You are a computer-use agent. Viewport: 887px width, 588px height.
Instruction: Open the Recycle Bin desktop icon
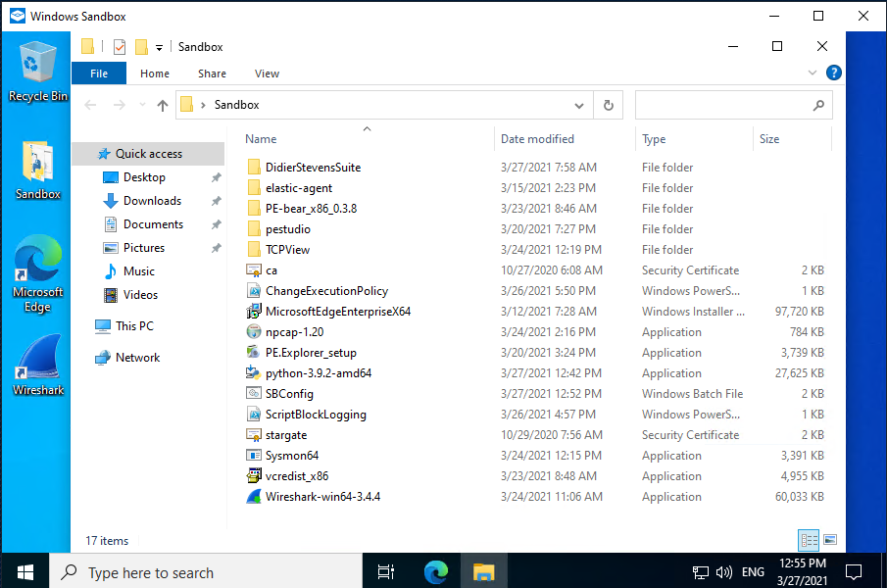tap(38, 72)
